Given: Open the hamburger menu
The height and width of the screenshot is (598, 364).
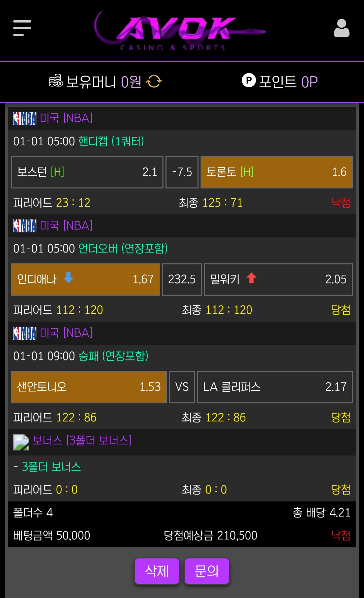Looking at the screenshot, I should [x=22, y=28].
